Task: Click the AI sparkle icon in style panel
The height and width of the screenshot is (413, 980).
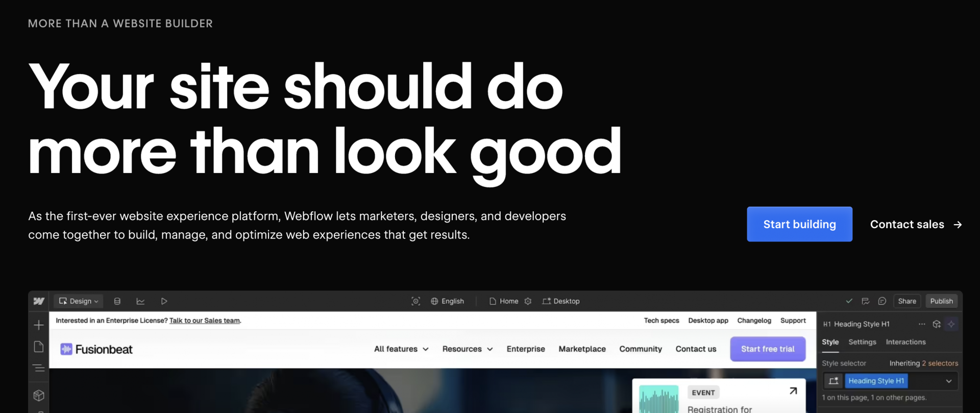Action: [x=951, y=324]
